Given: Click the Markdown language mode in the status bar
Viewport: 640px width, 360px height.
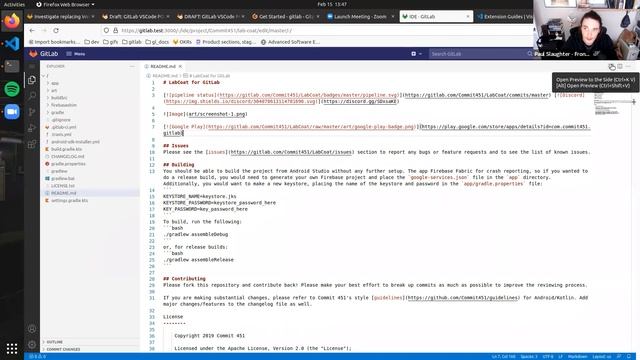Looking at the screenshot, I should pos(577,356).
